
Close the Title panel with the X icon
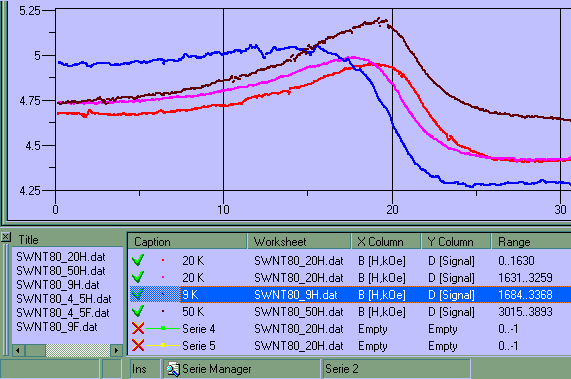[x=6, y=237]
